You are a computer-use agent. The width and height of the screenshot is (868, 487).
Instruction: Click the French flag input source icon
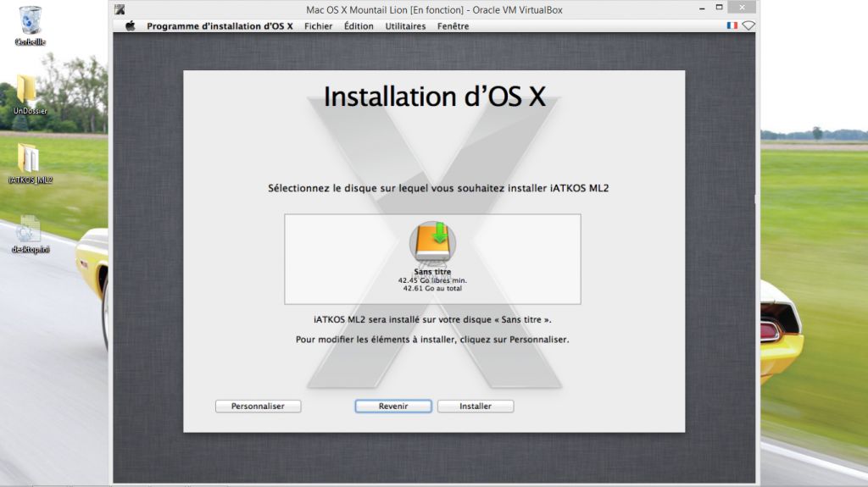732,26
